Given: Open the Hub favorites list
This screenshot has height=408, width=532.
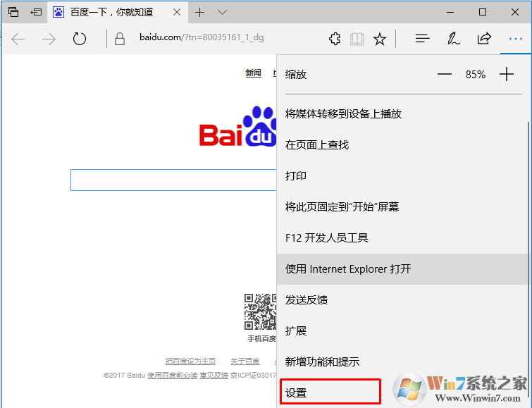Looking at the screenshot, I should [423, 39].
